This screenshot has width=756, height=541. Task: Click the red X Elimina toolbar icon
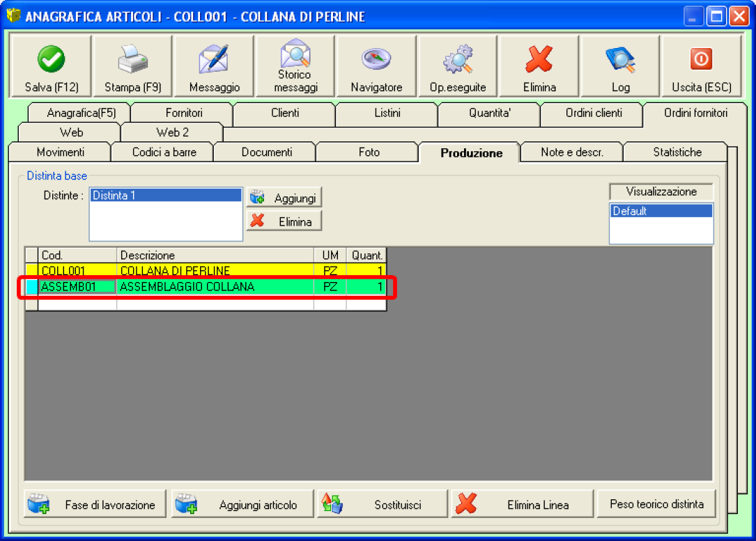[539, 61]
